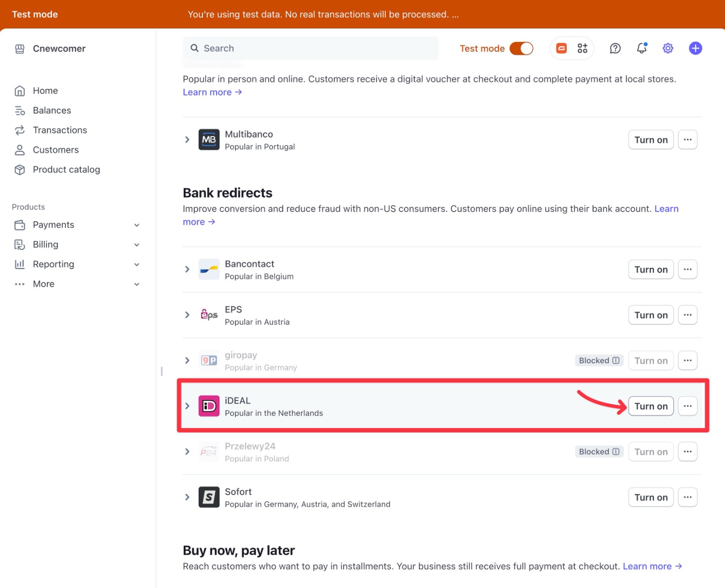Click the search magnifier icon
This screenshot has height=588, width=725.
coord(195,48)
